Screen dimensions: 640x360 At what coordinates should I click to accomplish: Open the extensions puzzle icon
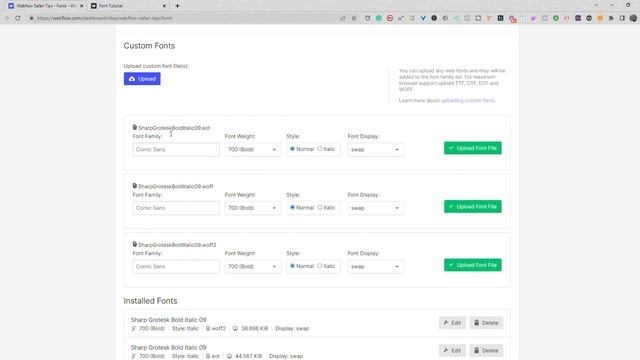click(611, 18)
